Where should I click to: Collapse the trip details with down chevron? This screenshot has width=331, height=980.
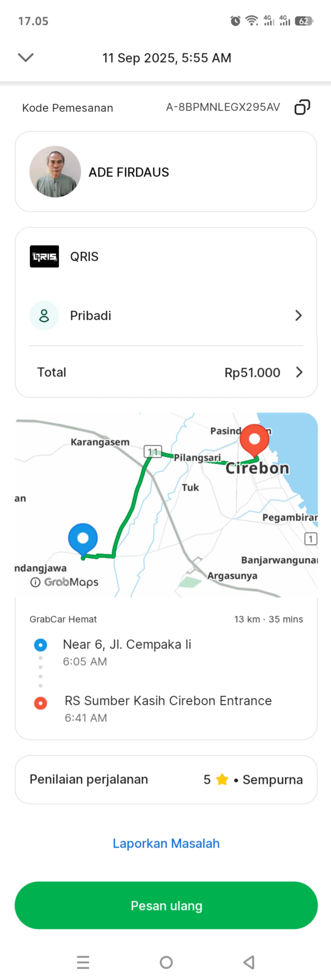(26, 57)
